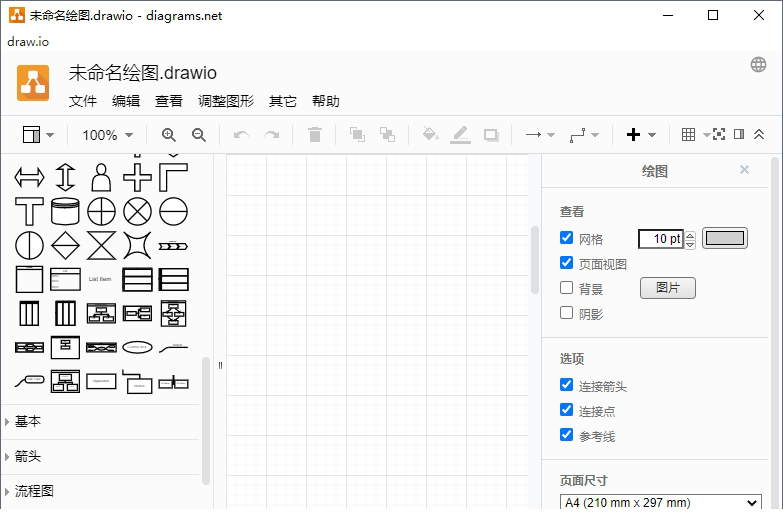This screenshot has width=783, height=529.
Task: Select the actor person shape
Action: click(x=101, y=177)
